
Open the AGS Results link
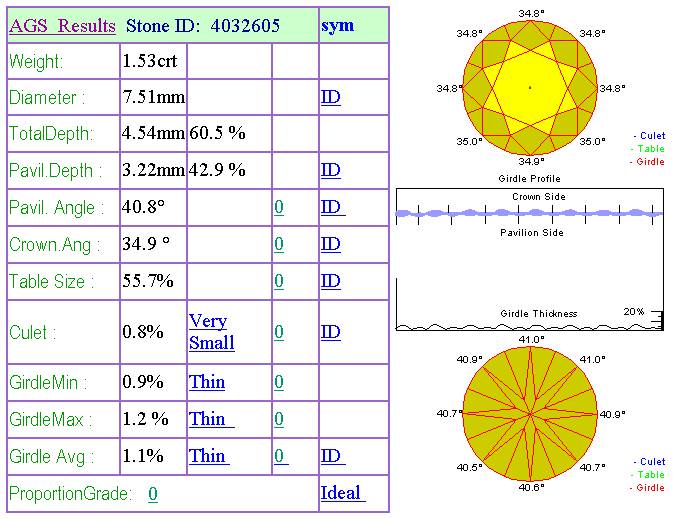62,26
